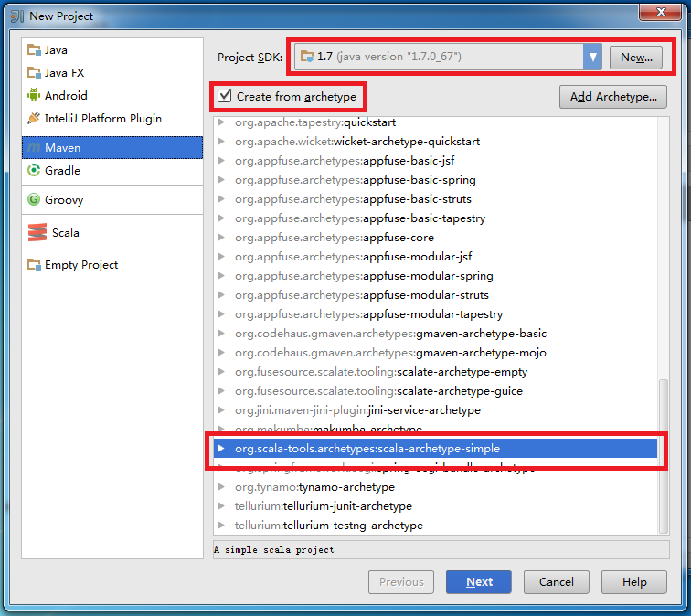Screen dimensions: 691x616
Task: Choose the Scala project icon
Action: click(37, 233)
